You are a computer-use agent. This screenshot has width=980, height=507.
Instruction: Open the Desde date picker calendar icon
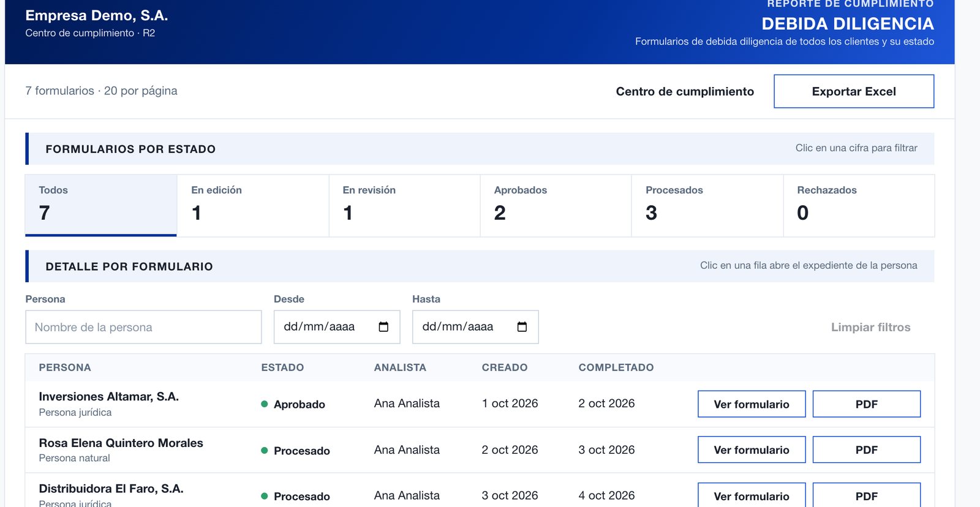[x=383, y=327]
